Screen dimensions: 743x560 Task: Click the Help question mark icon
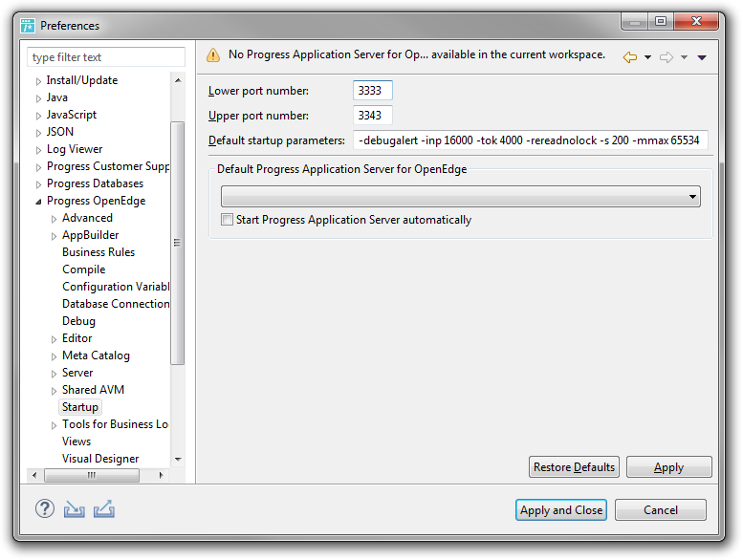(45, 509)
